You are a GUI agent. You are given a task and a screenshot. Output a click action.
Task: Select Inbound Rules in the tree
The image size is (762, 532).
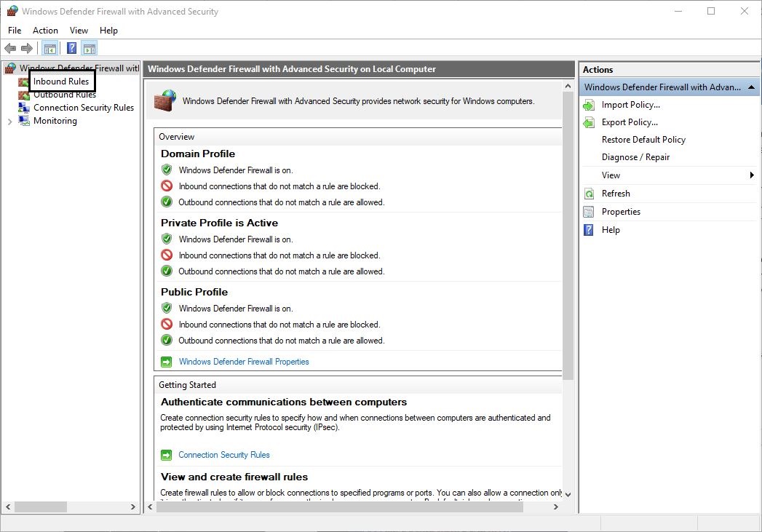61,82
